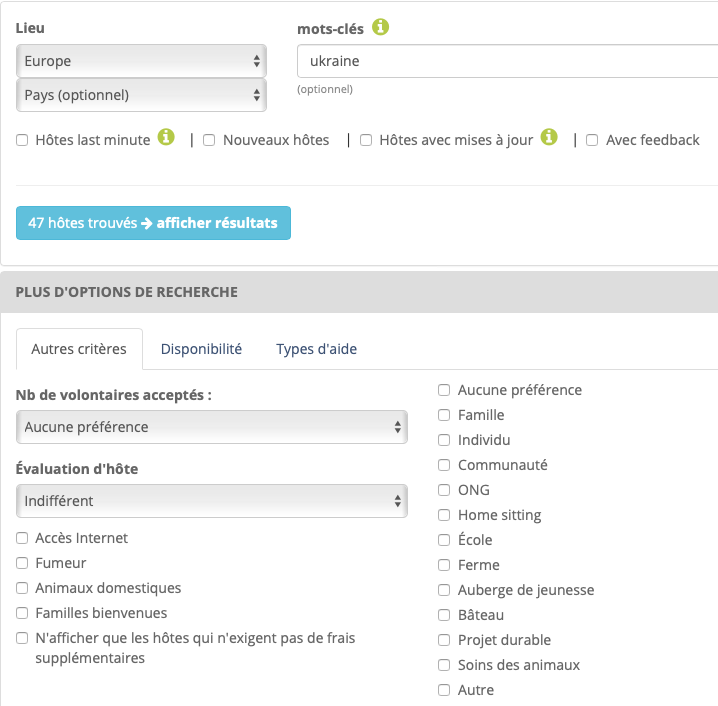The width and height of the screenshot is (718, 706).
Task: Switch to the Disponibilité tab
Action: tap(201, 349)
